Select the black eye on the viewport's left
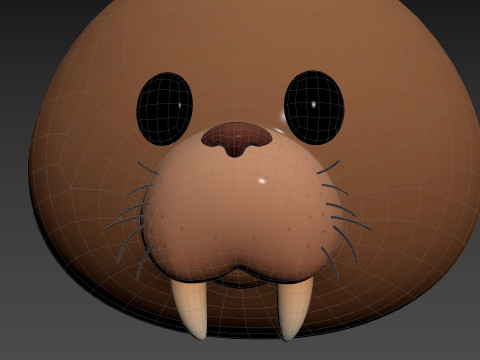The width and height of the screenshot is (480, 360). click(x=165, y=109)
